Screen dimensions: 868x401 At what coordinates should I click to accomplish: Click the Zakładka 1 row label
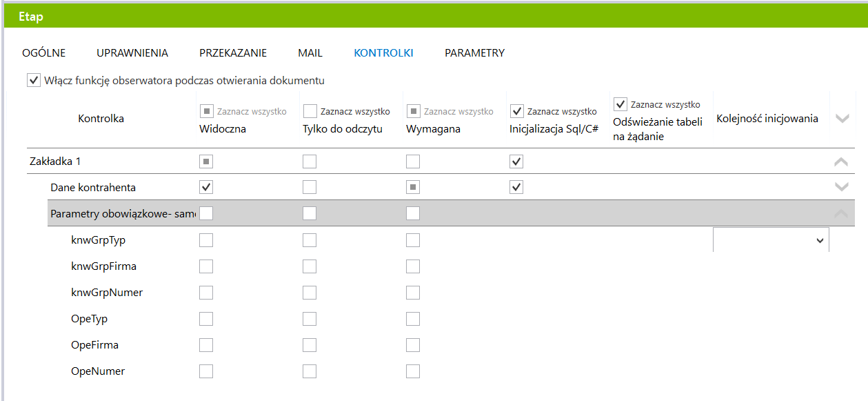[56, 162]
